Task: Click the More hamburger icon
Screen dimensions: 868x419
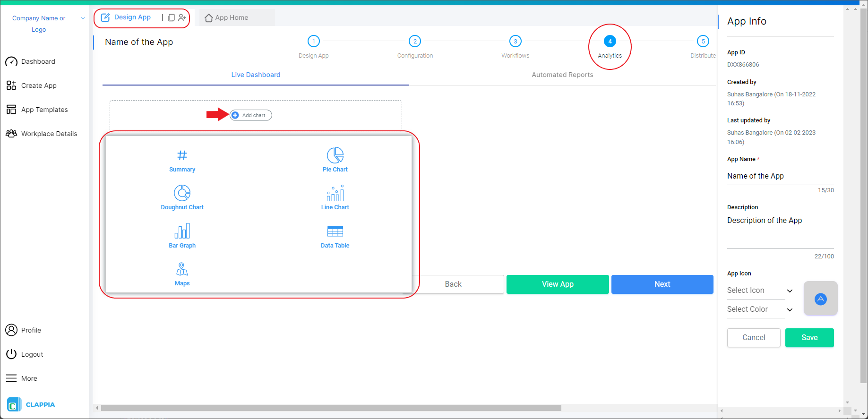Action: pos(11,378)
